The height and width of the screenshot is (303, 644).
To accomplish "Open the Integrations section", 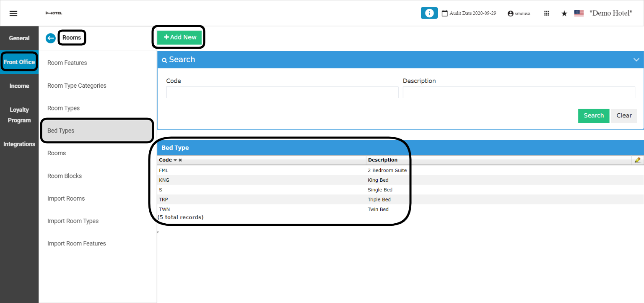I will pyautogui.click(x=19, y=144).
